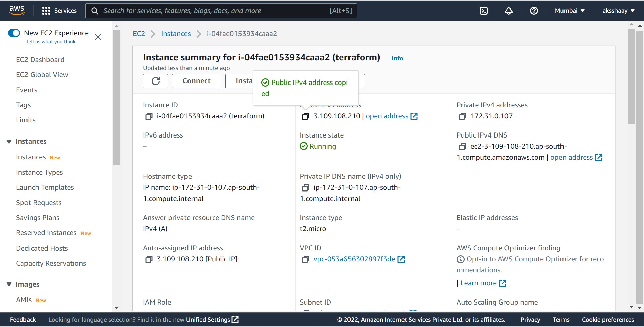This screenshot has width=644, height=327.
Task: Collapse the Instances section in the sidebar
Action: click(9, 141)
